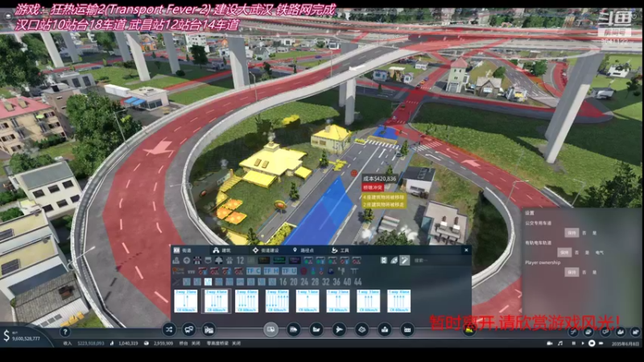This screenshot has width=644, height=362.
Task: Set tram track option to 保持
Action: coord(564,253)
